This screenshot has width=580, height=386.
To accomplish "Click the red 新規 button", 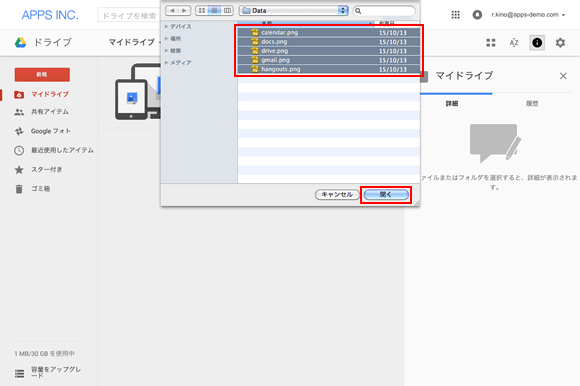I will coord(42,74).
